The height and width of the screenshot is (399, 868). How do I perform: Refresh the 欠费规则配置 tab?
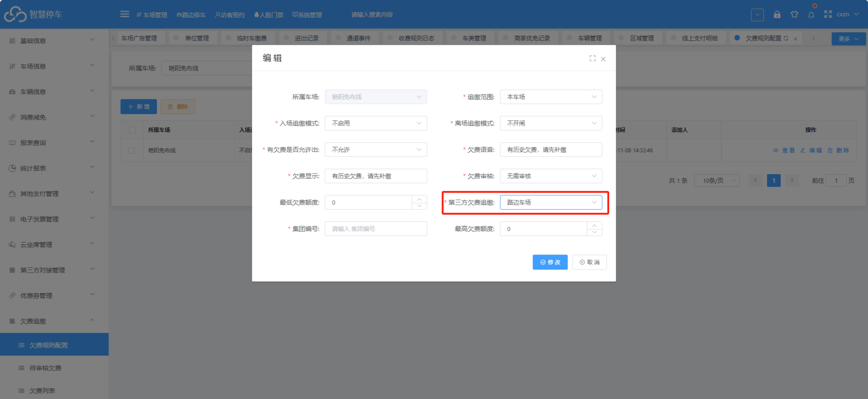(x=786, y=38)
